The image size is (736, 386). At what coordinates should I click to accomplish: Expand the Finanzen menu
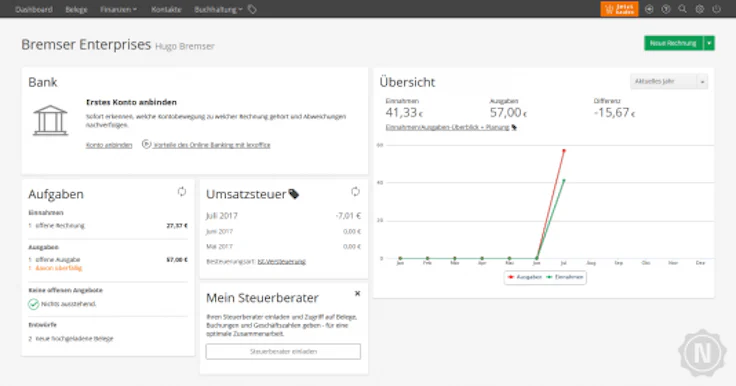click(x=118, y=9)
